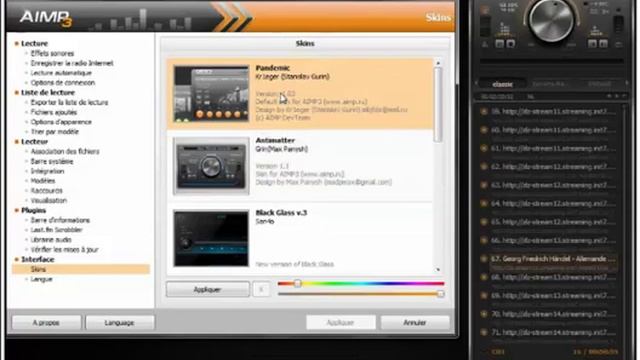The width and height of the screenshot is (640, 360).
Task: Open Association des fichiers settings
Action: [65, 151]
